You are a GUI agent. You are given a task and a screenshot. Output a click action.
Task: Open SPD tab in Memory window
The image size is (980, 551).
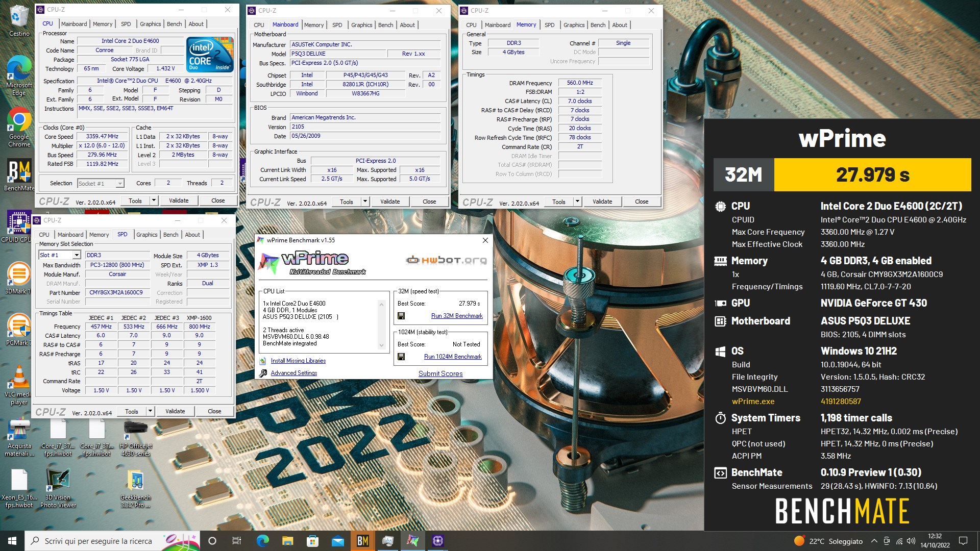pos(549,25)
